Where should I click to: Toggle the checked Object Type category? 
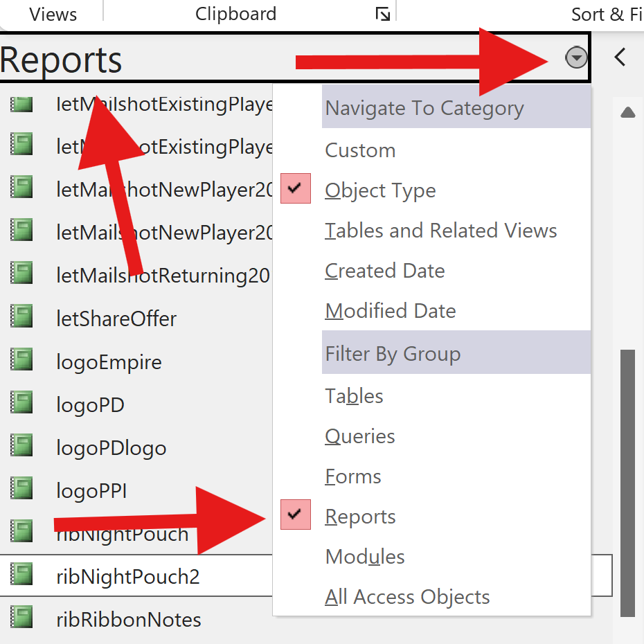tap(380, 190)
